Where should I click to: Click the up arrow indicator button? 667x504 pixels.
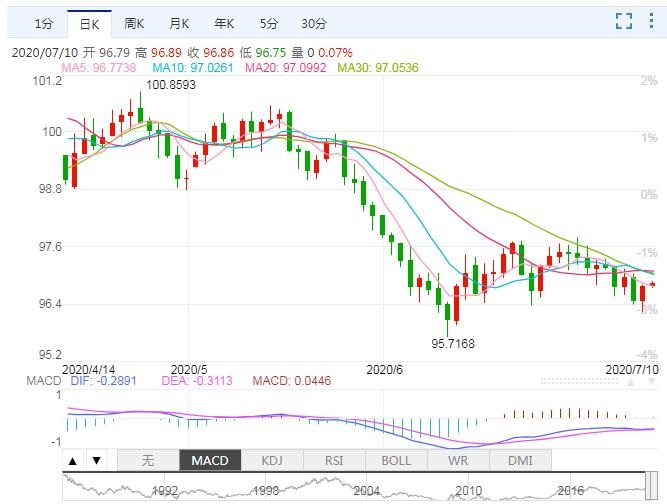point(73,461)
